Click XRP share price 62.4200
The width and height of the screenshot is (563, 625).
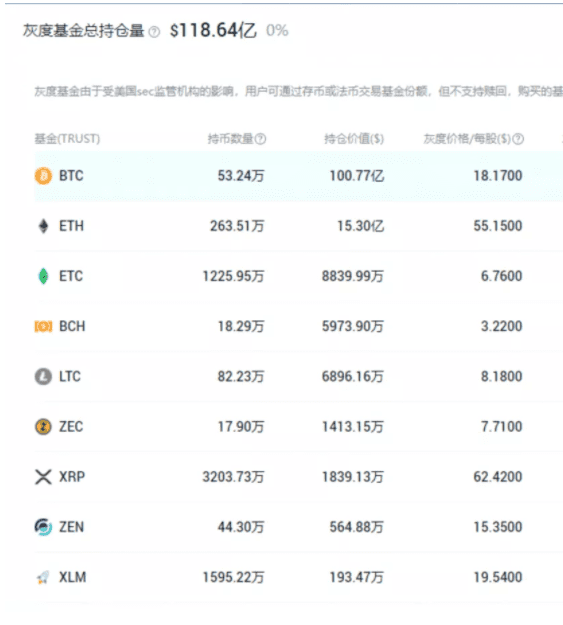[x=498, y=477]
